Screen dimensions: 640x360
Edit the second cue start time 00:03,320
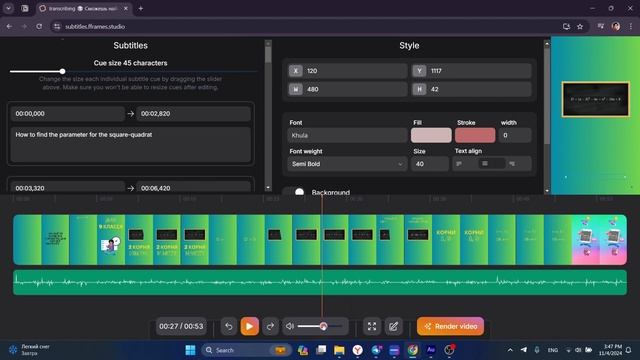67,187
